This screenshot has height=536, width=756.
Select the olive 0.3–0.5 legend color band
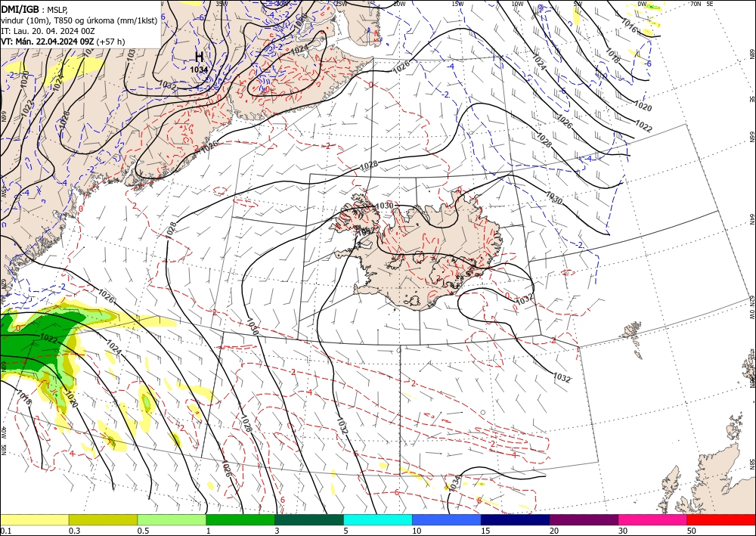[103, 519]
